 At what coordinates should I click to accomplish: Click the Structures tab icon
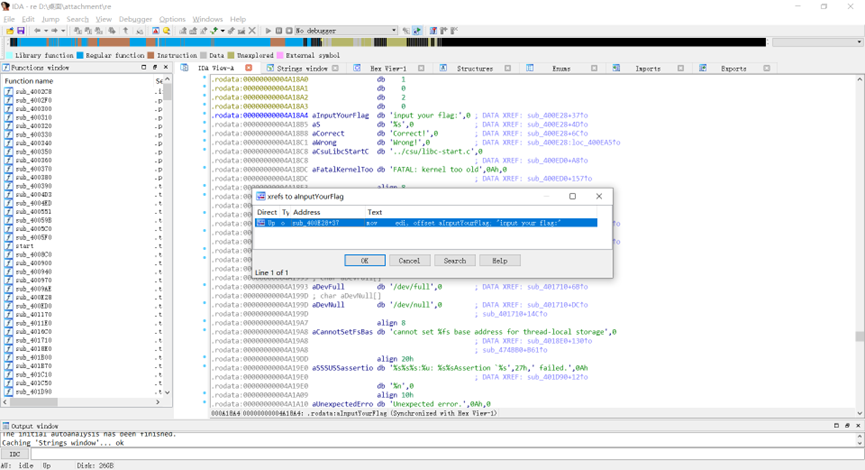[x=442, y=68]
